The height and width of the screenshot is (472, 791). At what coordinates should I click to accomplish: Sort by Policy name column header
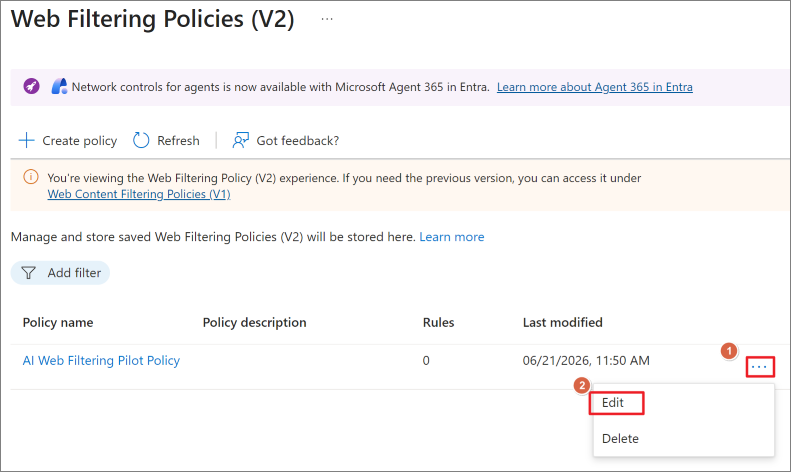pos(58,323)
